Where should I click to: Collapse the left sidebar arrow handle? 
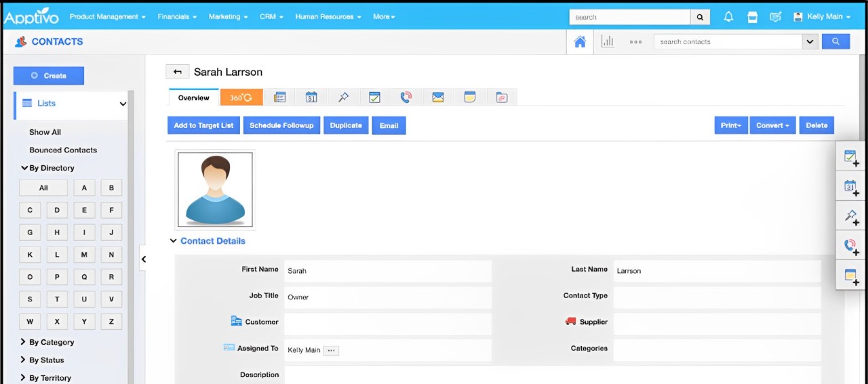click(143, 259)
